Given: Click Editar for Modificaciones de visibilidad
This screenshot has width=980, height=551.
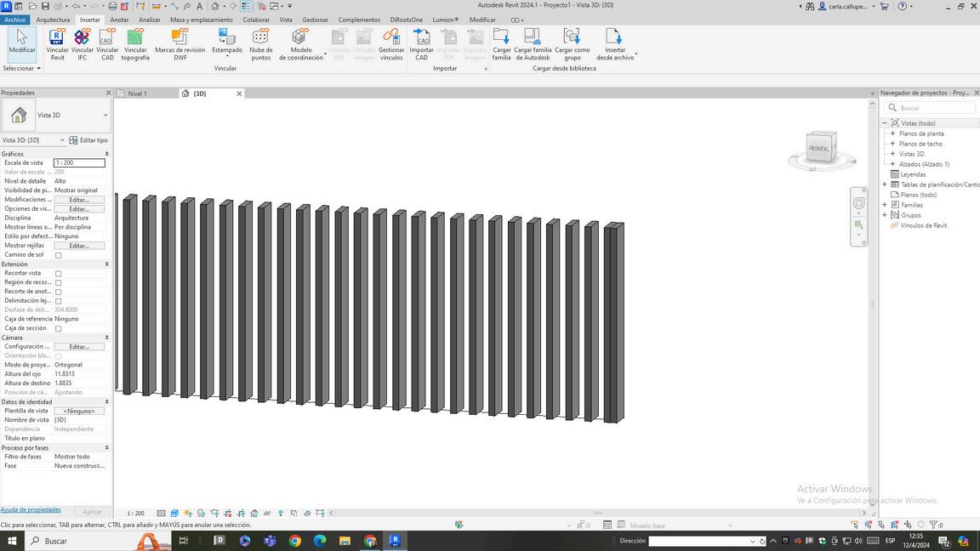Looking at the screenshot, I should pos(79,200).
